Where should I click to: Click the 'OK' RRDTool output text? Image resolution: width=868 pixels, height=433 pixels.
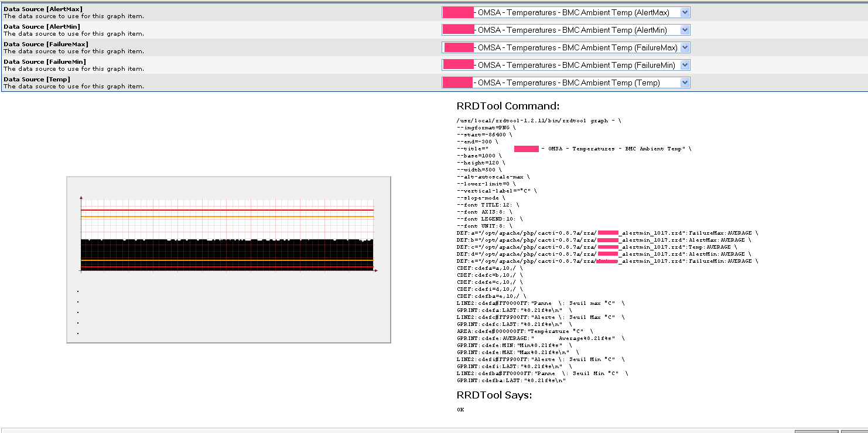tap(460, 410)
